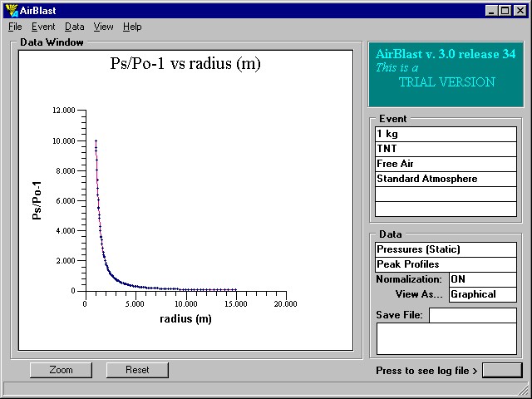Select the Free Air event field
This screenshot has height=399, width=532.
[x=446, y=164]
